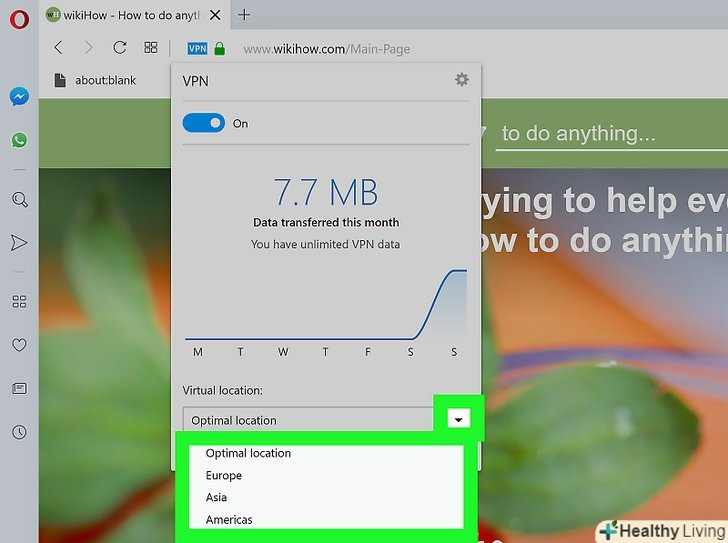Screen dimensions: 728x543
Task: Open the Opera main menu logo
Action: 19,19
